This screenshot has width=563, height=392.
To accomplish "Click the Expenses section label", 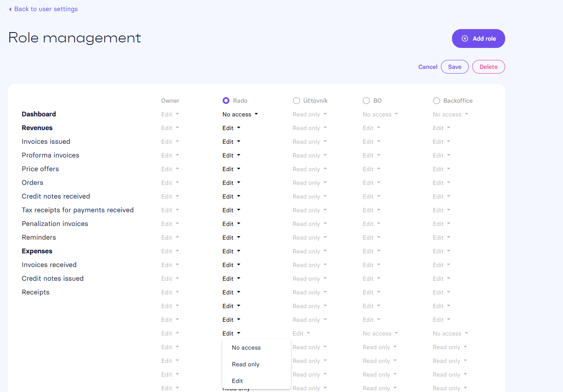I will click(37, 251).
